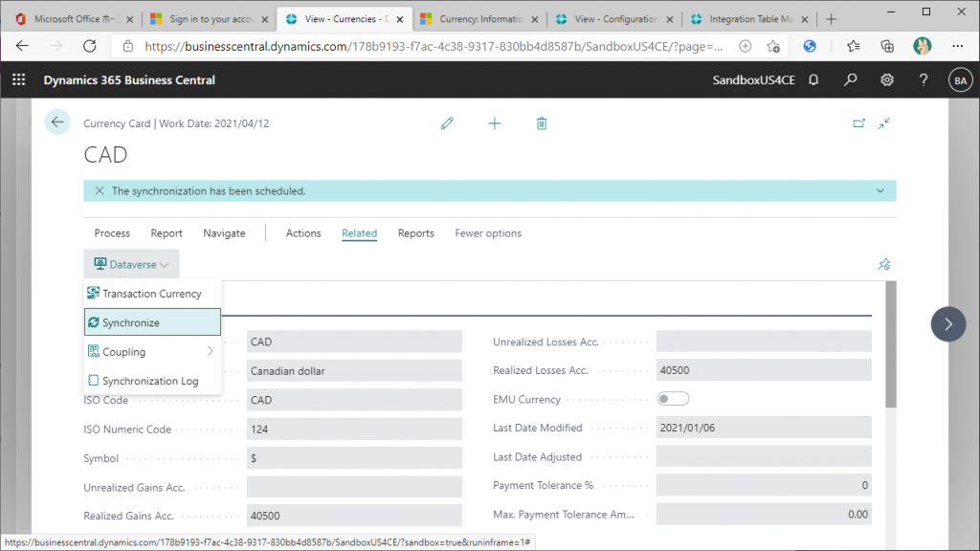This screenshot has width=980, height=551.
Task: Open the browser settings and more menu
Action: pyautogui.click(x=957, y=46)
